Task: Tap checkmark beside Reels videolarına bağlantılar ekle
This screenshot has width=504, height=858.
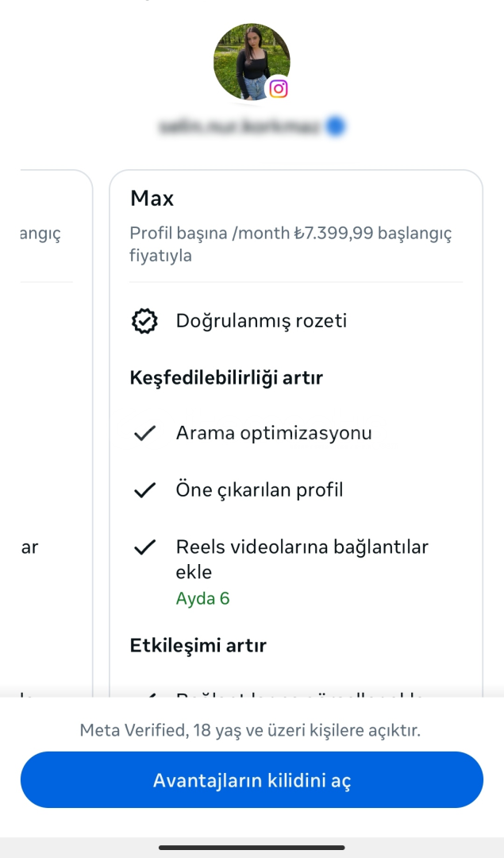Action: 144,547
